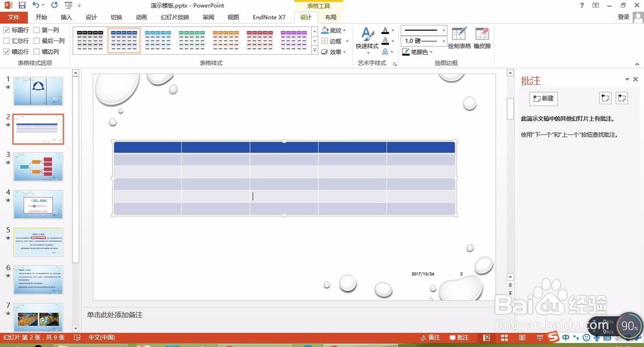This screenshot has width=644, height=347.
Task: Go to next comment in 批注 pane
Action: pos(622,98)
